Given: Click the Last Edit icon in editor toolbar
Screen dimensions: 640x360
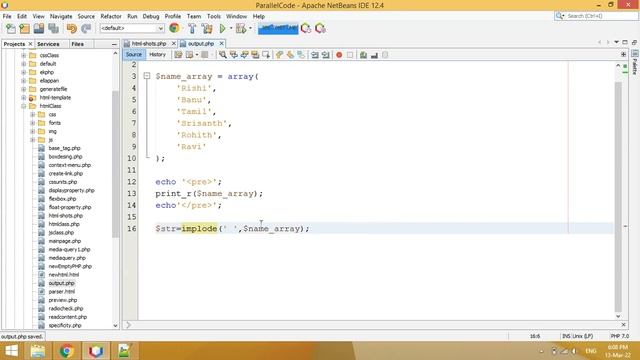Looking at the screenshot, I should click(x=178, y=55).
